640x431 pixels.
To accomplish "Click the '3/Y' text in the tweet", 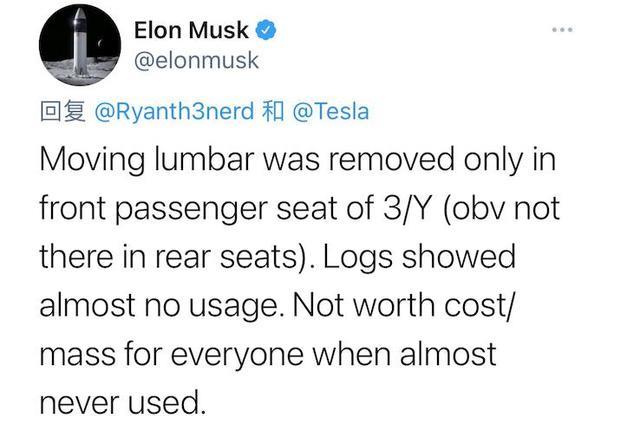I will [407, 208].
